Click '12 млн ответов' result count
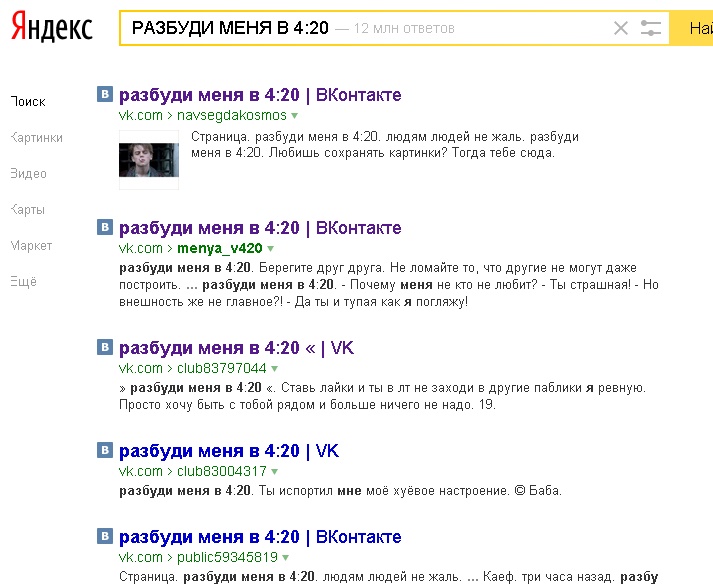713x587 pixels. coord(404,29)
